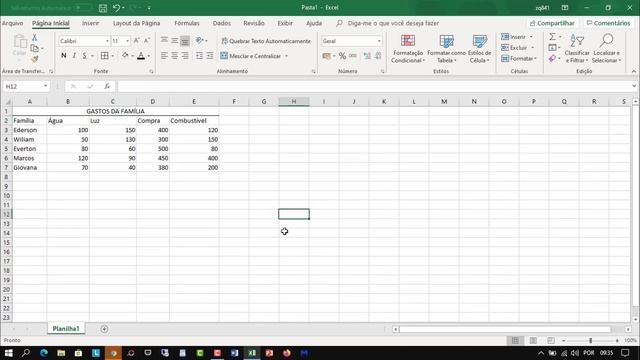The width and height of the screenshot is (640, 360).
Task: Open Classificar e Filtrar menu
Action: (577, 49)
